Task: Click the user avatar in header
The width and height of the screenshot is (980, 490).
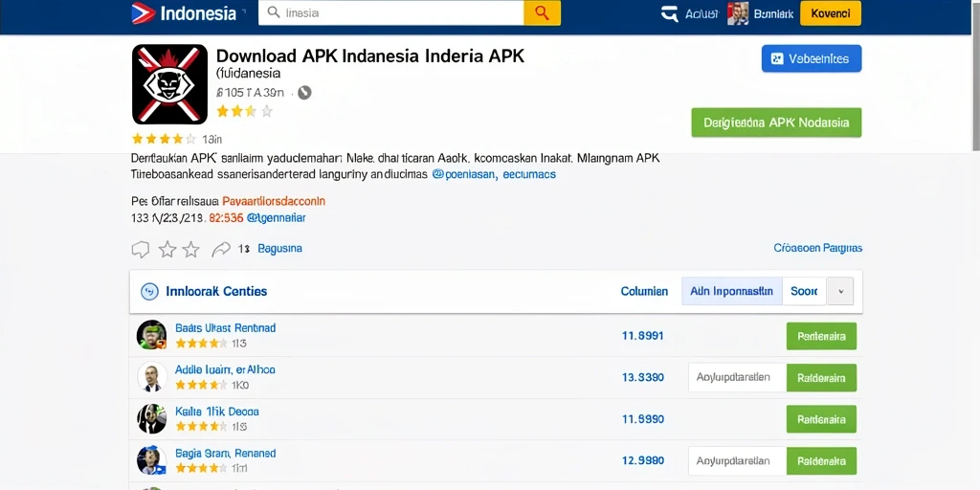Action: pos(738,13)
